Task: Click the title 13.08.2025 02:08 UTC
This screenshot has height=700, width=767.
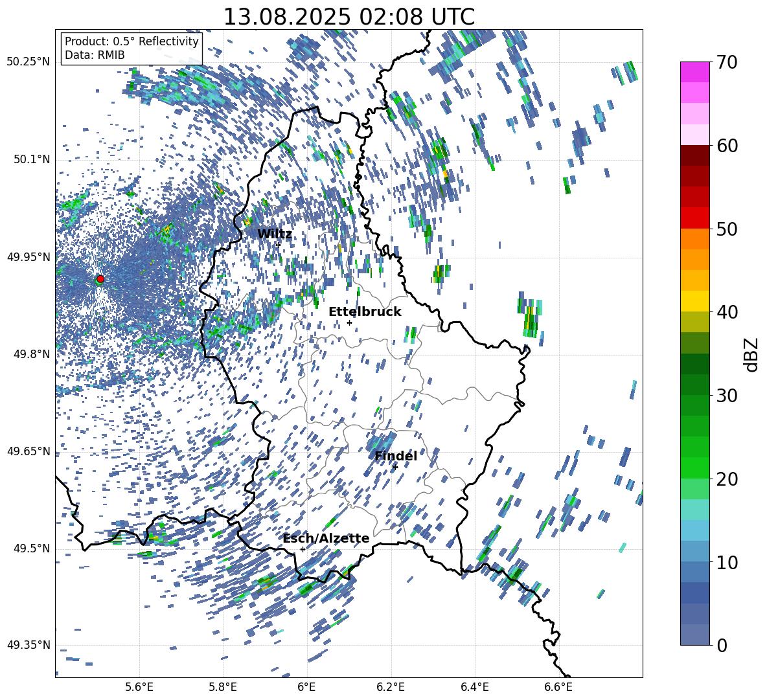Action: click(349, 17)
